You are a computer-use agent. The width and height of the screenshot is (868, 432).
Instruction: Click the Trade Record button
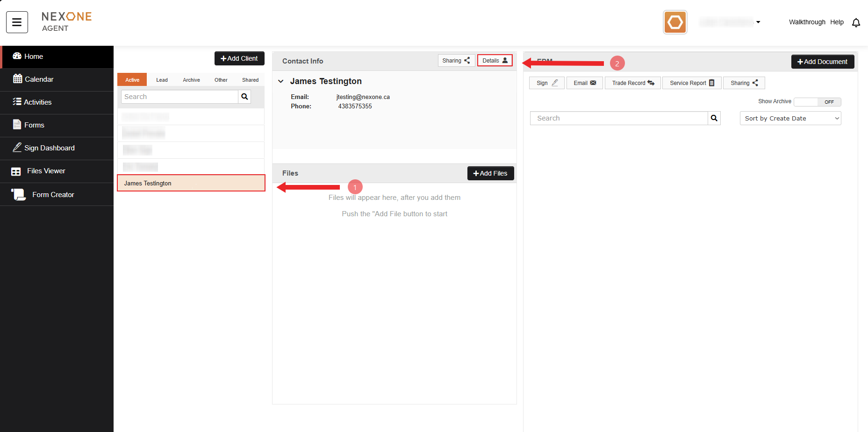tap(632, 83)
